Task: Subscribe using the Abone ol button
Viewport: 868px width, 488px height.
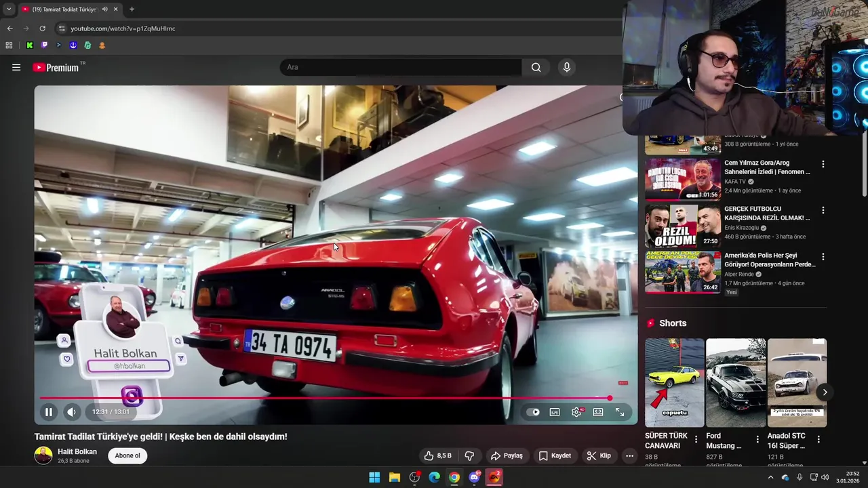Action: tap(127, 455)
